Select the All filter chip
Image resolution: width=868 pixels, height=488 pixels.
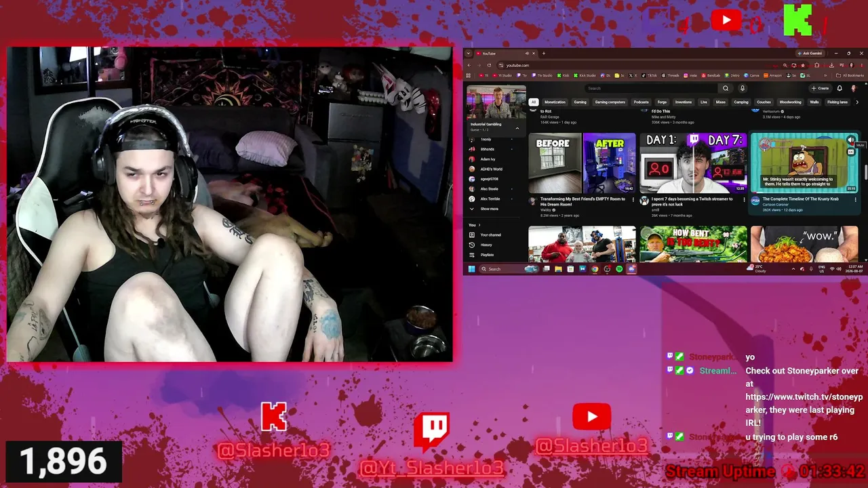[534, 102]
